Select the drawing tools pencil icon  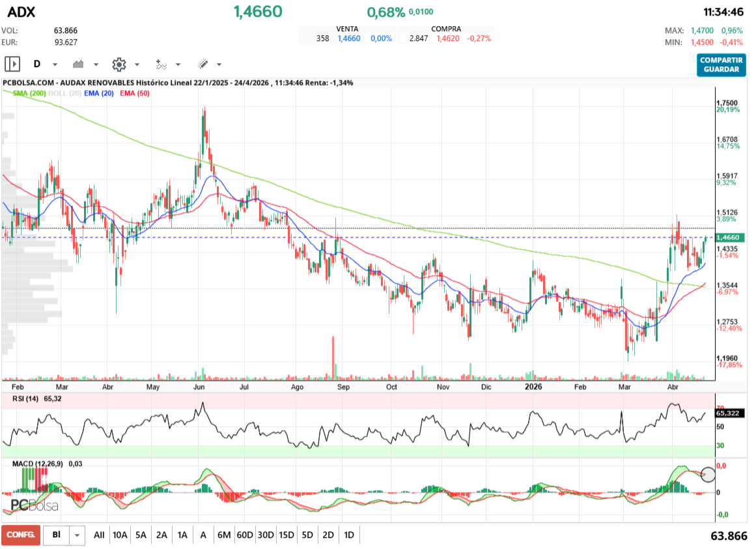click(203, 64)
